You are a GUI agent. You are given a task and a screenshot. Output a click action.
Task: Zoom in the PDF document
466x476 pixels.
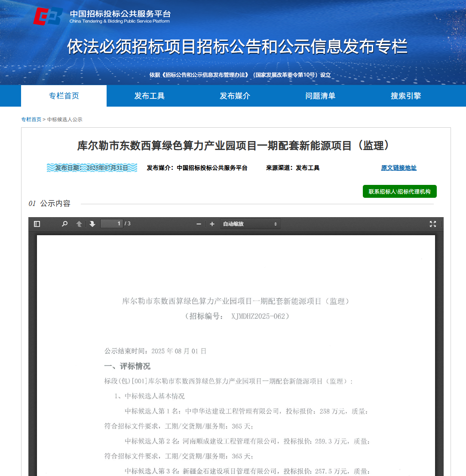pos(212,224)
